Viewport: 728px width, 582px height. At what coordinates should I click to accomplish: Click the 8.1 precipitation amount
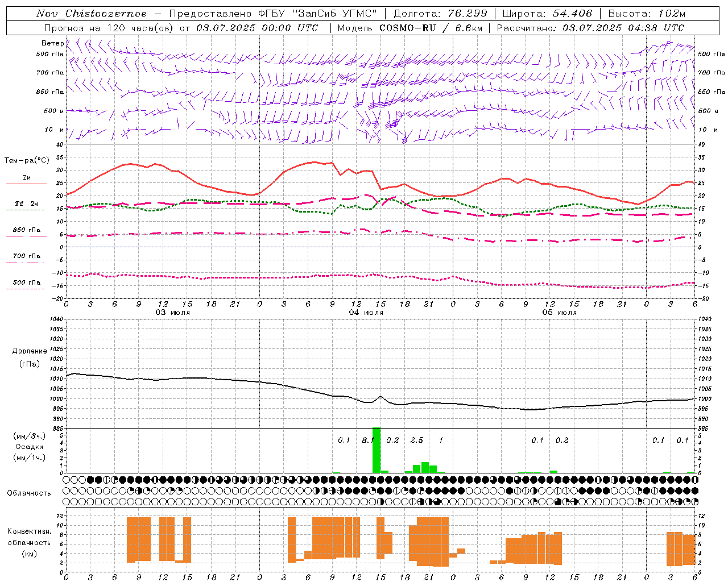click(367, 440)
